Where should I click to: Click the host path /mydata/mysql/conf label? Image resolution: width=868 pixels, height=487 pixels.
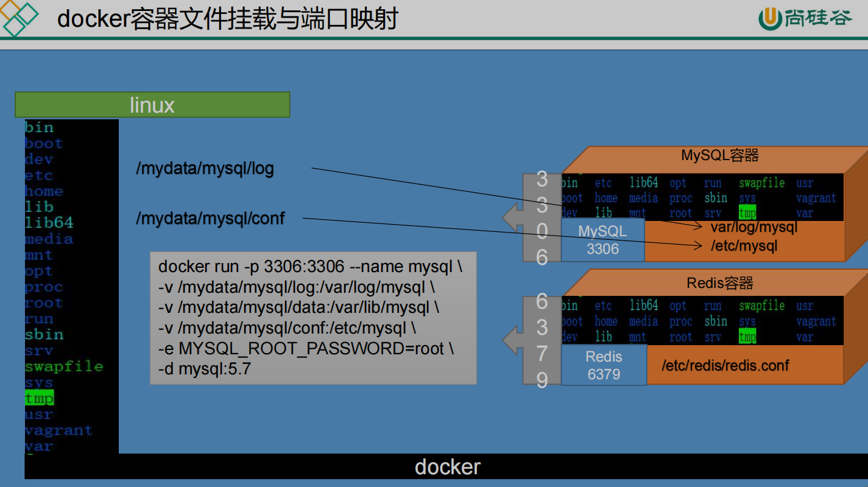pos(210,218)
